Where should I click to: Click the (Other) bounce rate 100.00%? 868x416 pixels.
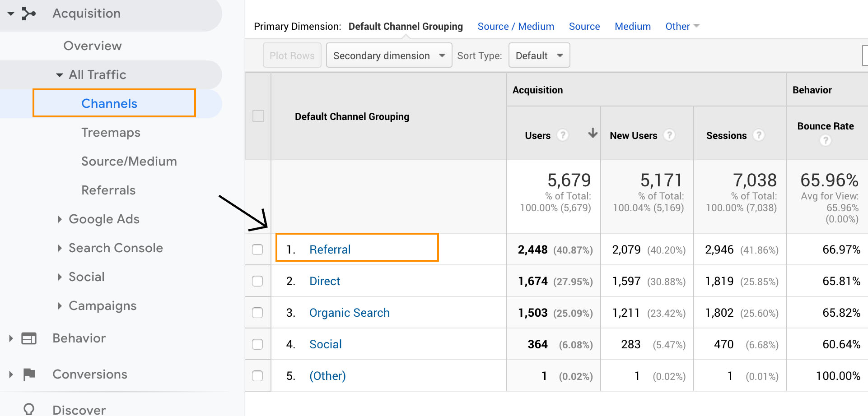point(838,376)
